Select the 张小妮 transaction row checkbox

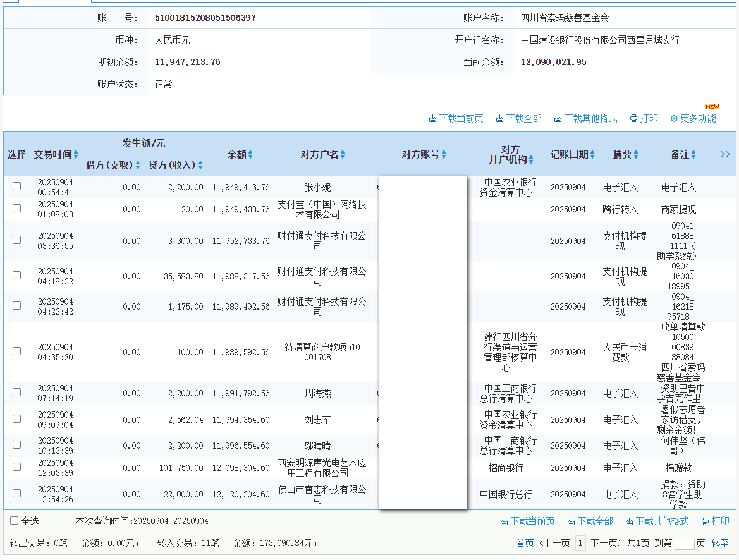pyautogui.click(x=17, y=186)
